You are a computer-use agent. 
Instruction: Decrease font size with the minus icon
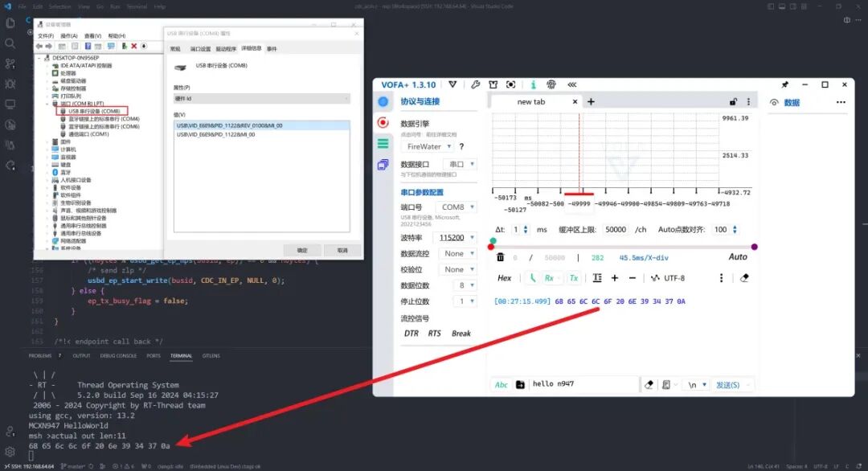(x=633, y=278)
